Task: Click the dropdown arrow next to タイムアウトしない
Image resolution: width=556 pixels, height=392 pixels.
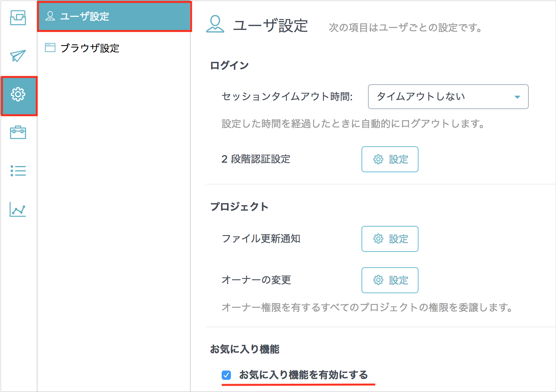Action: [x=517, y=97]
